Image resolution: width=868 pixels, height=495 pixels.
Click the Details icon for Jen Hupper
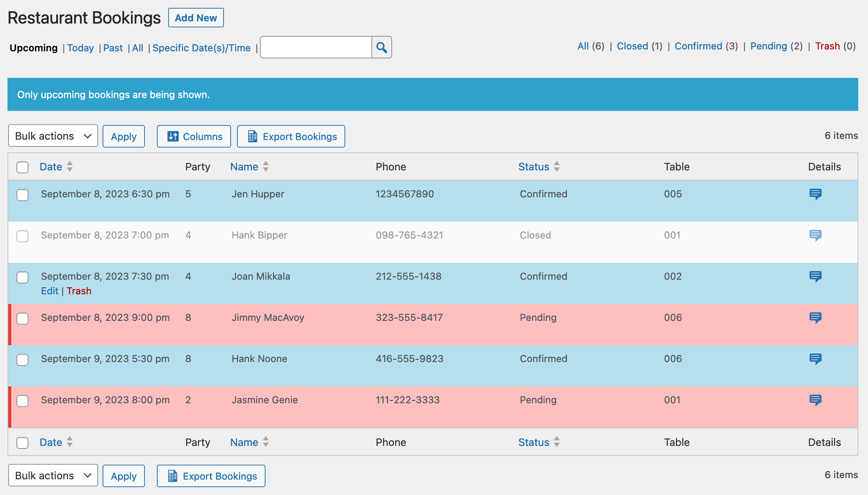coord(816,194)
